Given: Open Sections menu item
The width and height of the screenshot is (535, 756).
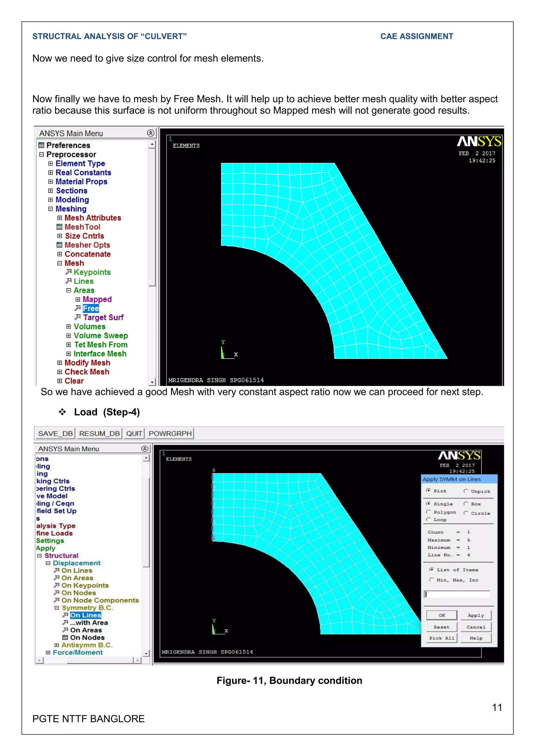Looking at the screenshot, I should (72, 191).
